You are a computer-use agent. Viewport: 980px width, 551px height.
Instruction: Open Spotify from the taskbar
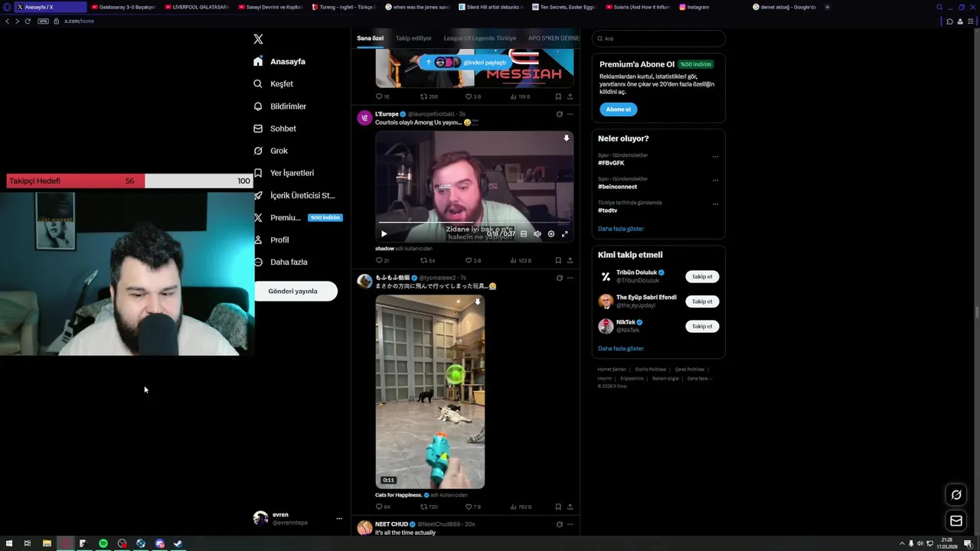pos(103,543)
